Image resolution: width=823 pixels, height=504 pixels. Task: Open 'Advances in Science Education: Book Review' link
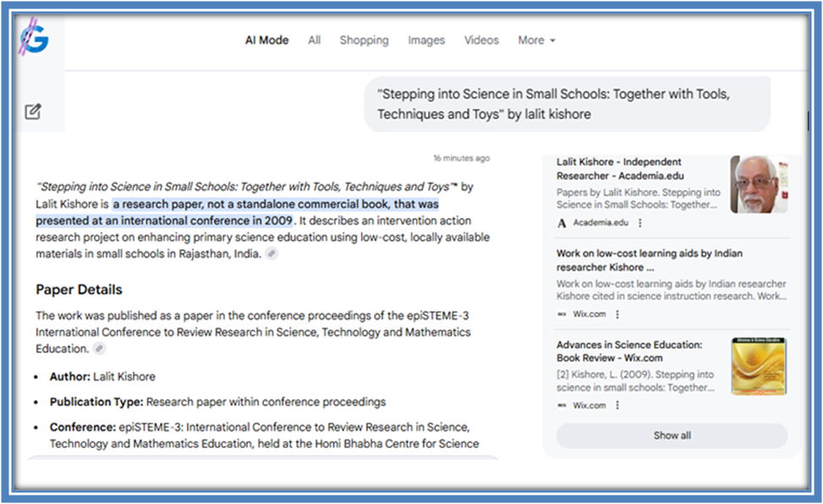pos(629,351)
